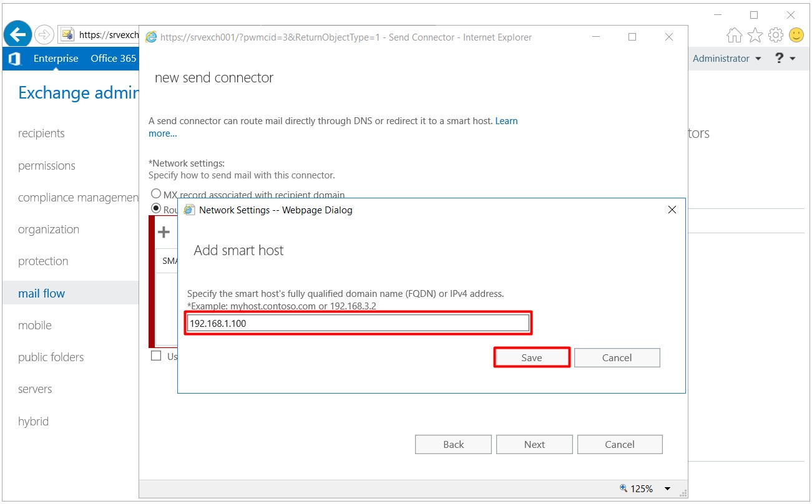Click the Next button in connector wizard

click(x=534, y=444)
